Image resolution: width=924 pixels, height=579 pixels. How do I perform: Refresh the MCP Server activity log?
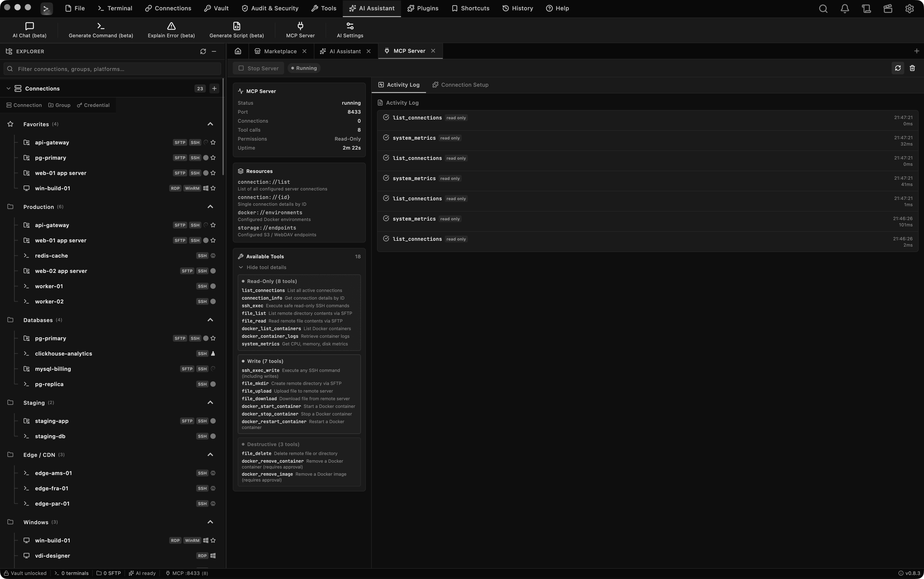(897, 68)
